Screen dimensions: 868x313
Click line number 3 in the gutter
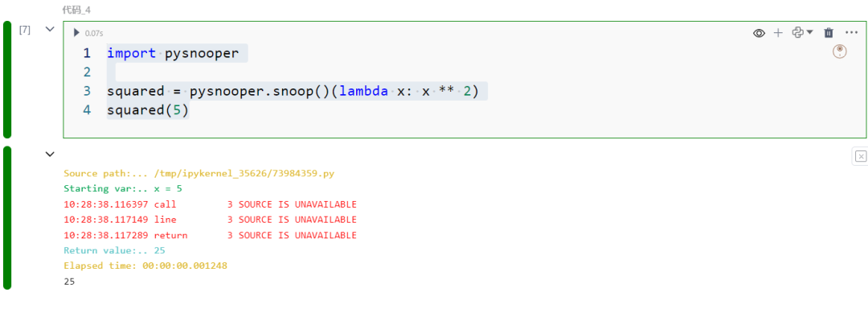[x=86, y=91]
